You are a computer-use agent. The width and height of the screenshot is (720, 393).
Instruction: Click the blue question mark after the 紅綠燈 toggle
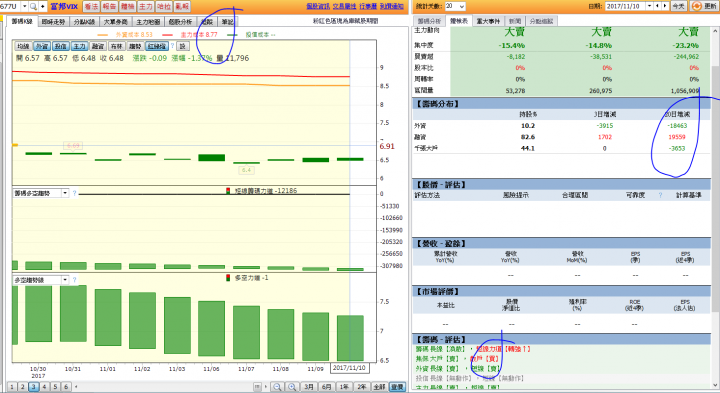pos(173,46)
